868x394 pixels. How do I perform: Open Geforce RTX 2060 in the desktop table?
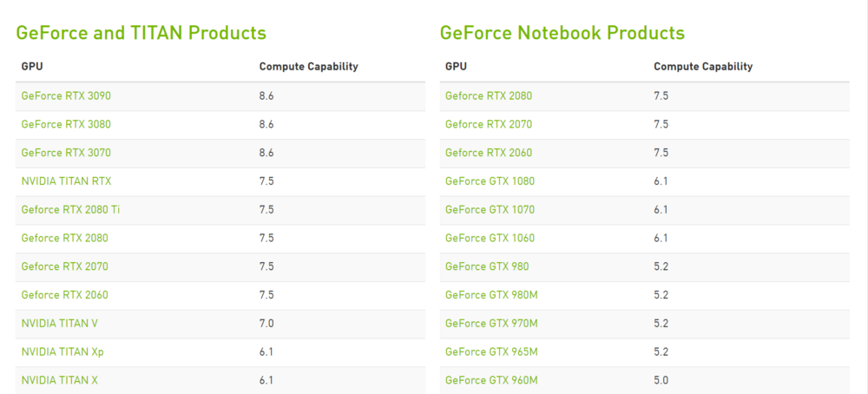pos(64,295)
